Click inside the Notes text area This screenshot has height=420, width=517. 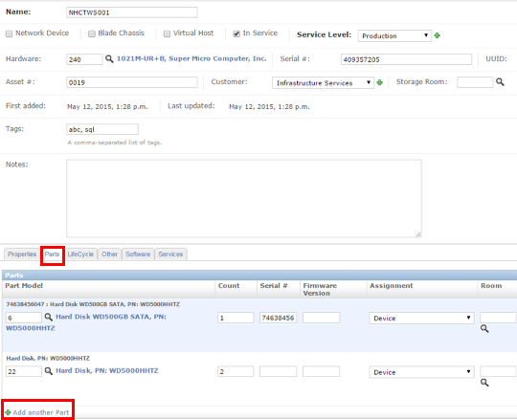point(244,198)
